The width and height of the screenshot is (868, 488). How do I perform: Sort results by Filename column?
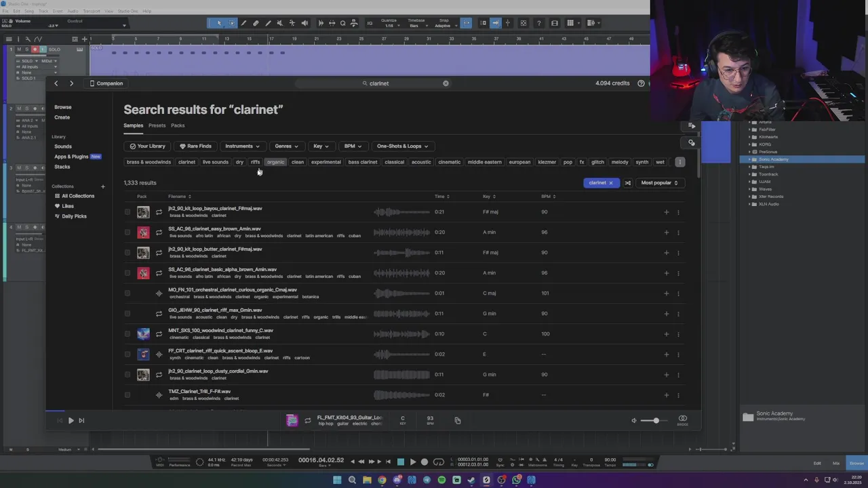[x=180, y=197]
